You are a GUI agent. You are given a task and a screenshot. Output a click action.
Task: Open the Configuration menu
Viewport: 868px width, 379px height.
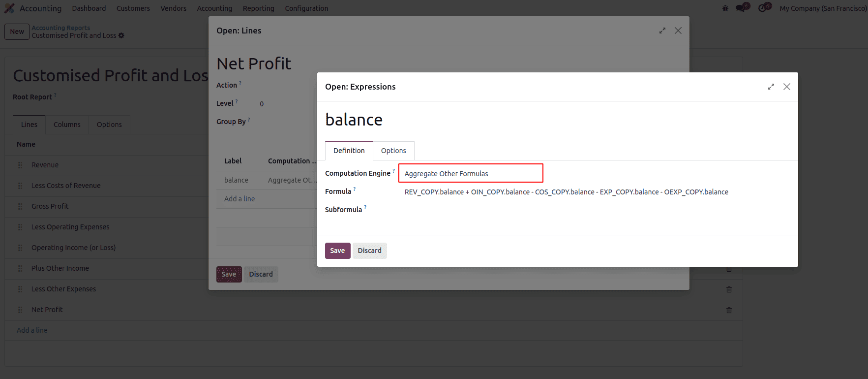click(306, 8)
